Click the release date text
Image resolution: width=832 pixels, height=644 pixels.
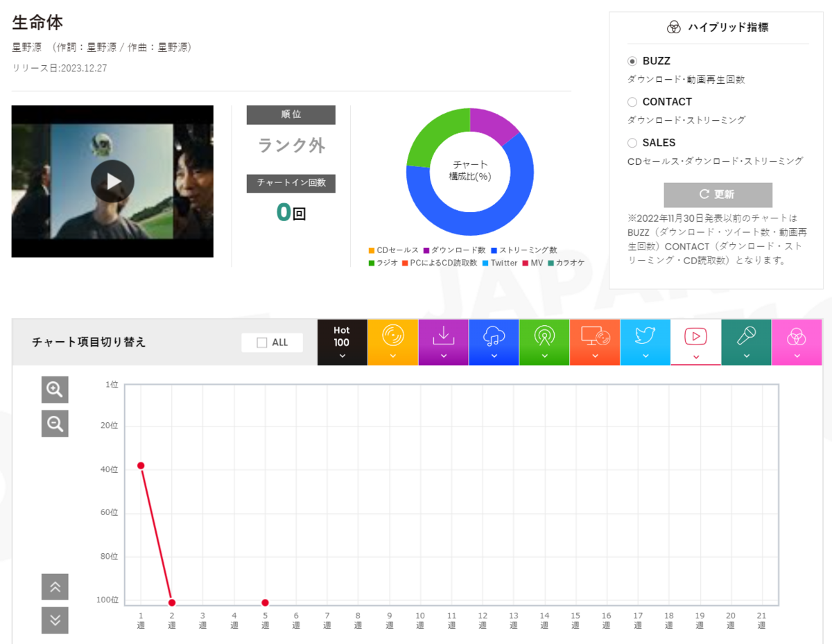click(x=60, y=68)
